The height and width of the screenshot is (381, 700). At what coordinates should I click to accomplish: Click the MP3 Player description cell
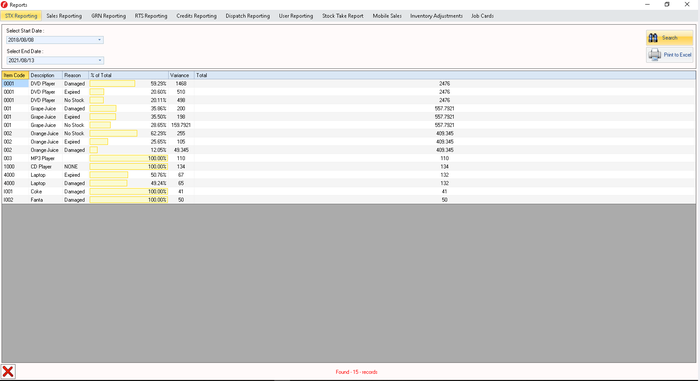tap(46, 158)
